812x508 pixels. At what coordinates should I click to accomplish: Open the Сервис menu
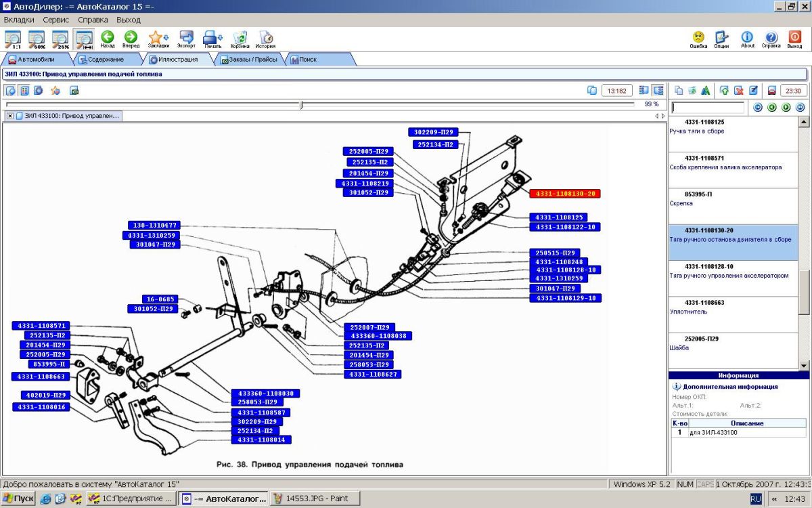click(x=56, y=20)
